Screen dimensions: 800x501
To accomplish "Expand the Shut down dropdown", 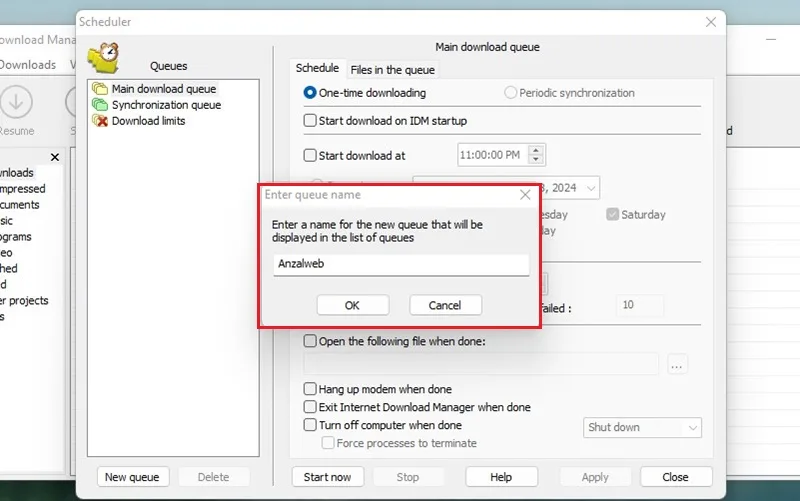I will click(642, 428).
